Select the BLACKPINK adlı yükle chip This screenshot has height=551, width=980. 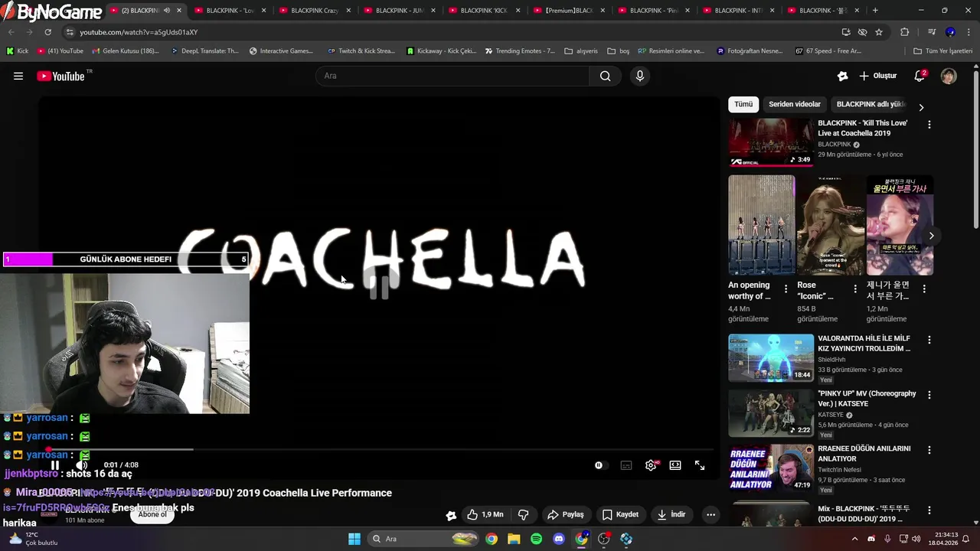[871, 104]
